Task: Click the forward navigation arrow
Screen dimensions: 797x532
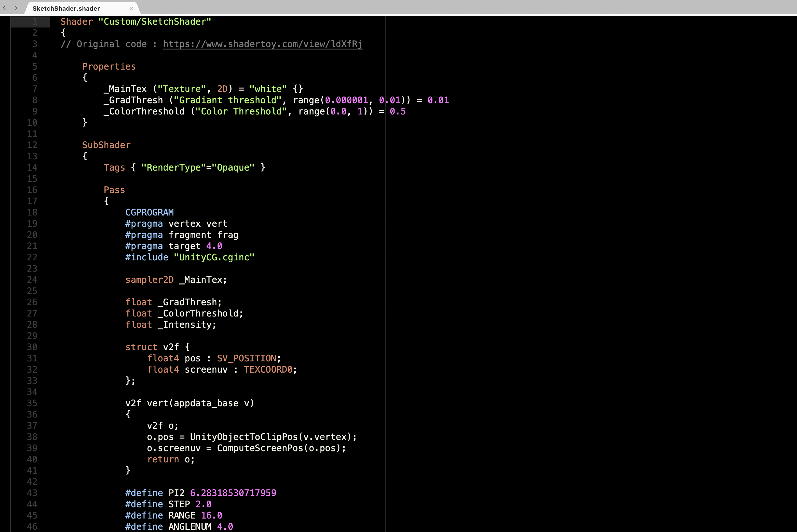Action: click(16, 8)
